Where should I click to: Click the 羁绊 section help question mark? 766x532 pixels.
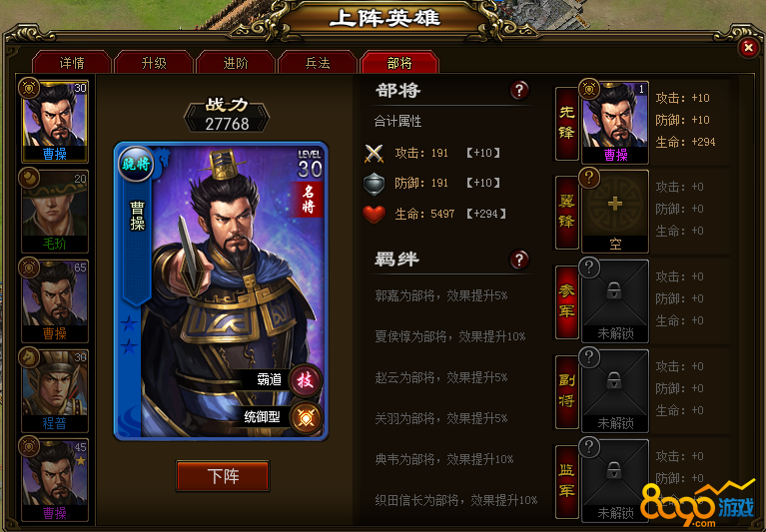[x=519, y=260]
